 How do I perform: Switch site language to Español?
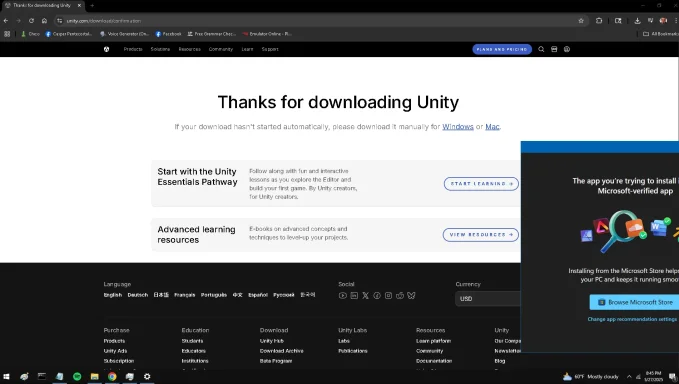[x=258, y=295]
